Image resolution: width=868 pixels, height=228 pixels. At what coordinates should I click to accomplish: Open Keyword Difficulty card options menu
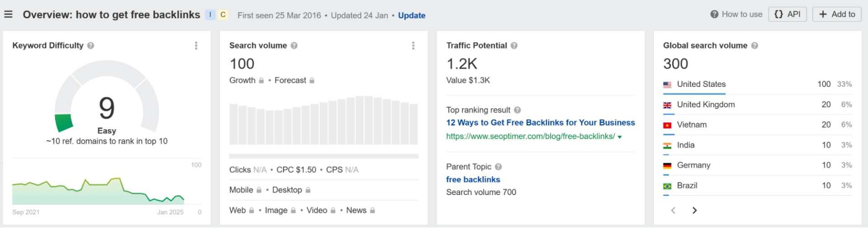(196, 46)
